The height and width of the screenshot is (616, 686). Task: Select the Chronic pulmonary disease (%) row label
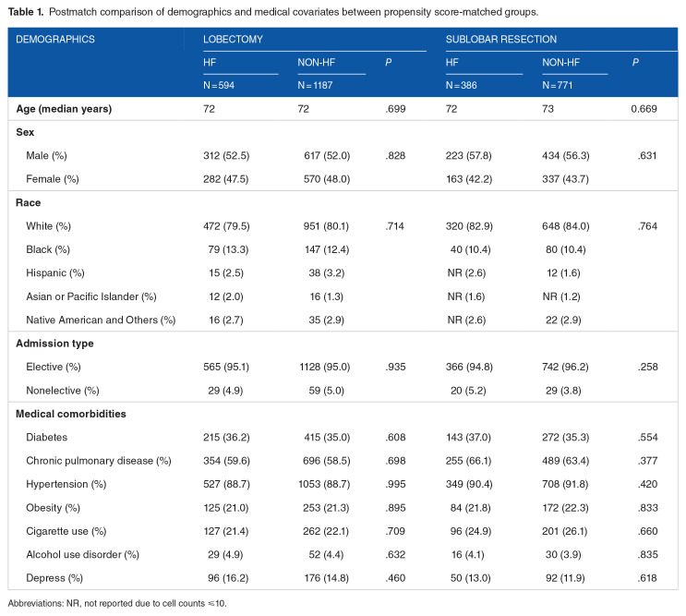98,459
